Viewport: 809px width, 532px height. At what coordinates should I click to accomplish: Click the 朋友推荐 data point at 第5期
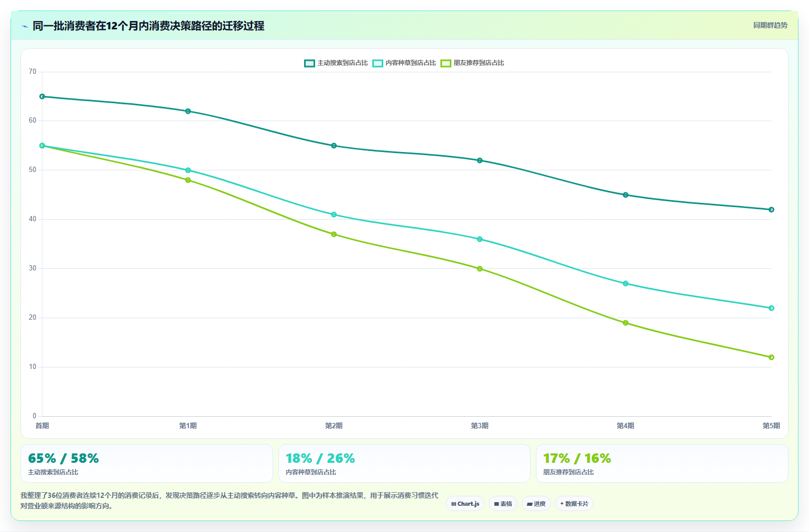click(x=771, y=357)
